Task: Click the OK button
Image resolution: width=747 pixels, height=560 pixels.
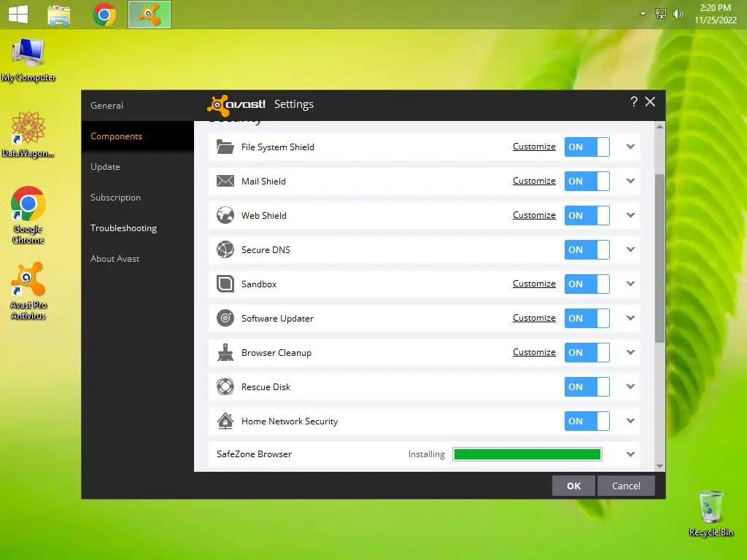Action: (x=573, y=486)
